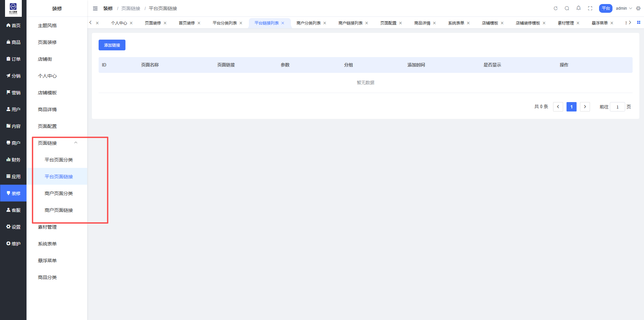644x320 pixels.
Task: Click the 添加链接 button
Action: (112, 45)
